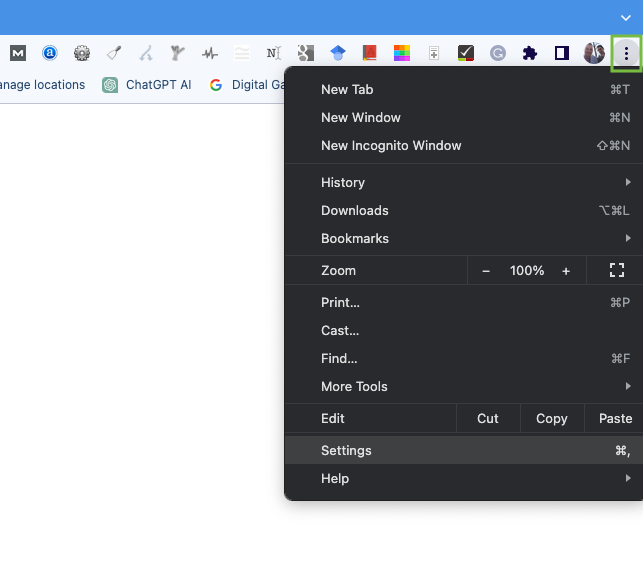
Task: Click the Gmail M extension icon
Action: pyautogui.click(x=18, y=53)
